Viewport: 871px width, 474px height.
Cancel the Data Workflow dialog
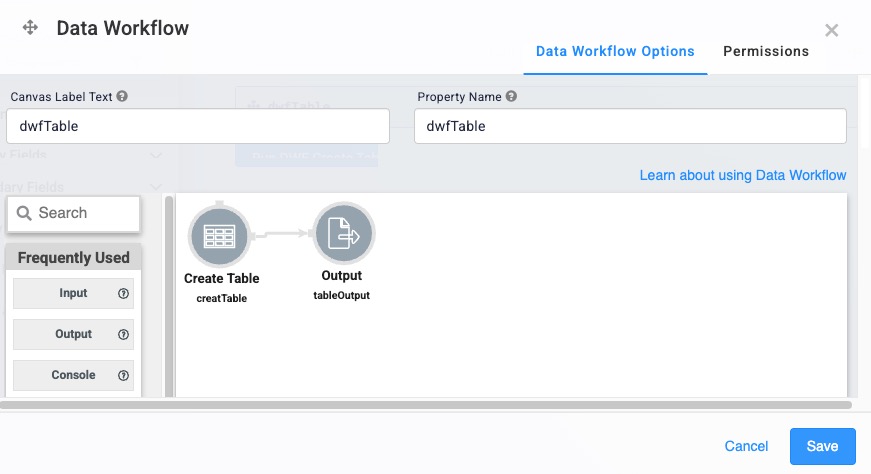click(x=746, y=446)
